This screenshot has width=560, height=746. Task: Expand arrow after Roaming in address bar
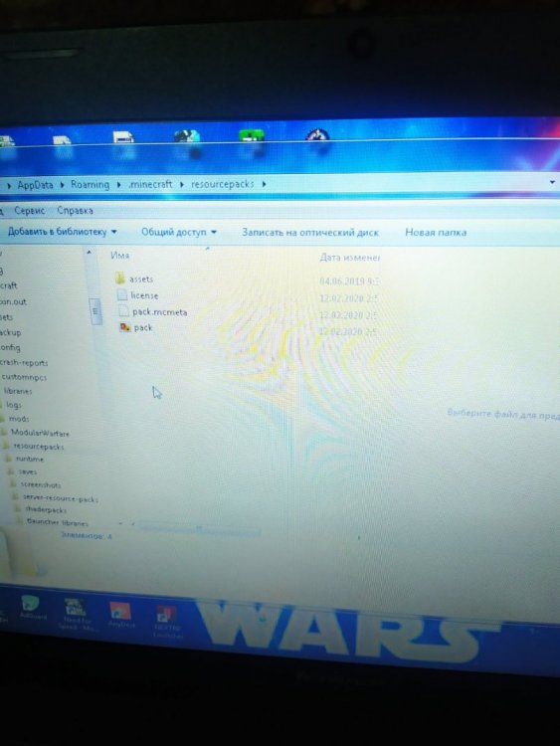[119, 185]
